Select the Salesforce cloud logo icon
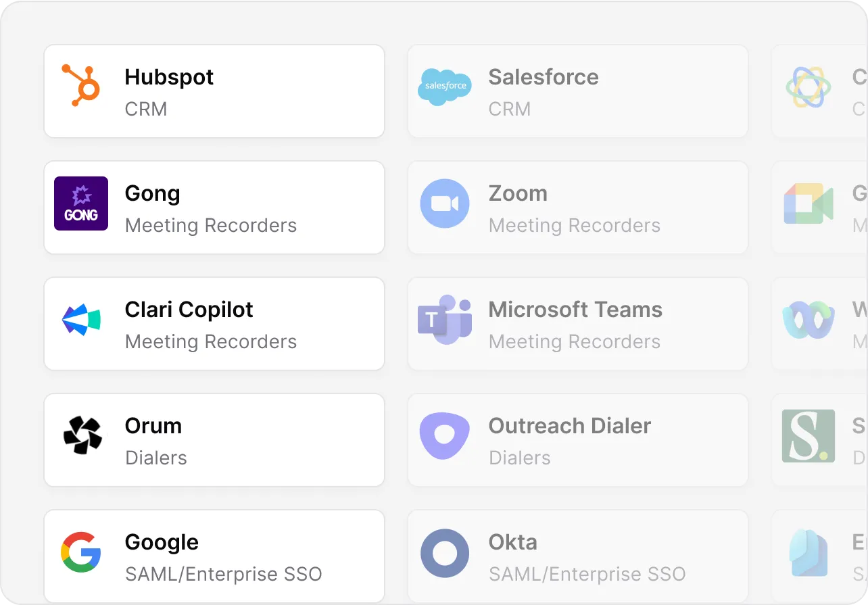Viewport: 868px width, 605px height. tap(445, 87)
